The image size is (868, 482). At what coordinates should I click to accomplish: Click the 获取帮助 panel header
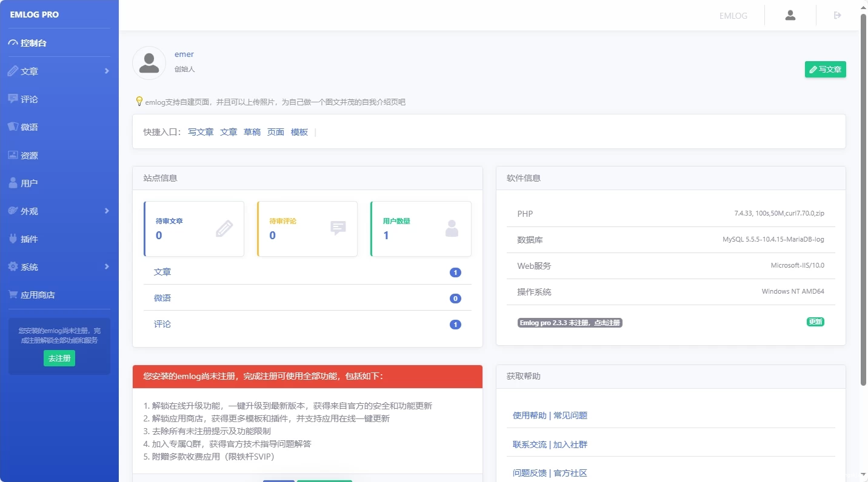(671, 377)
